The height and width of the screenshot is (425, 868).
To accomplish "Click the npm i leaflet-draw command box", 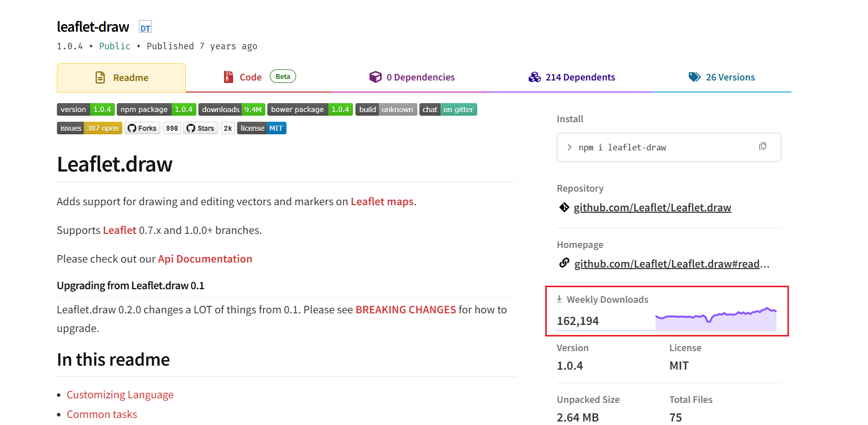I will click(669, 147).
